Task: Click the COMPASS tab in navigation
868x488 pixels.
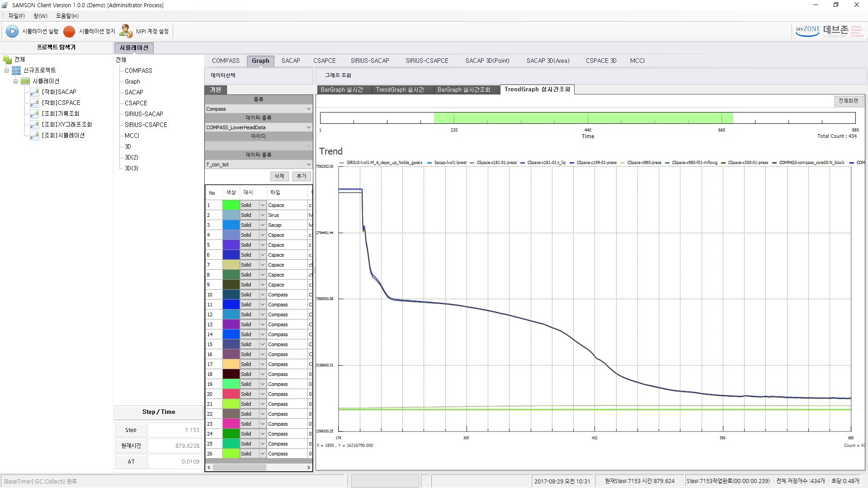Action: tap(225, 60)
